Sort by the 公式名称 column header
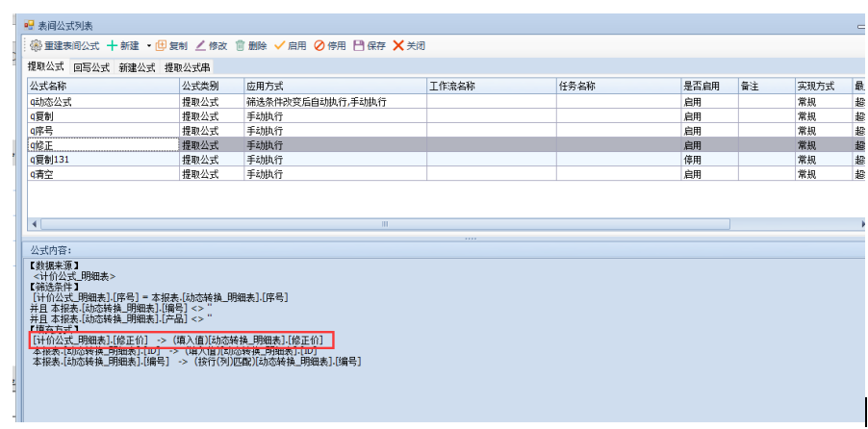 coord(103,86)
